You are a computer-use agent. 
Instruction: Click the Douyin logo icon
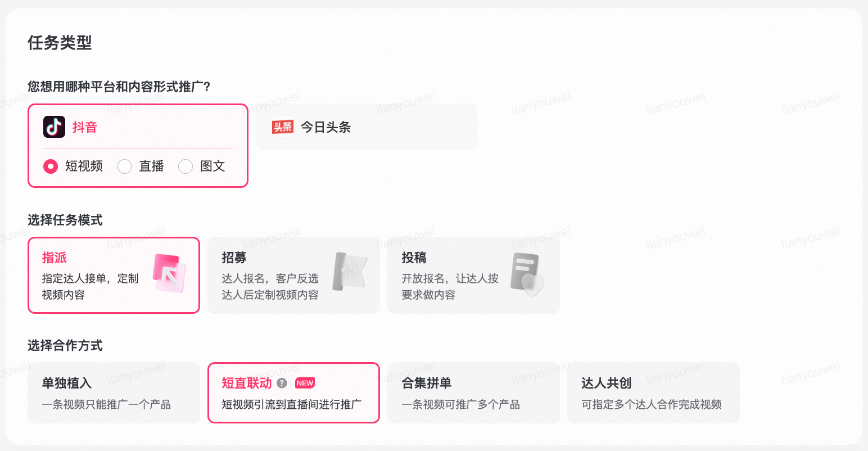55,127
